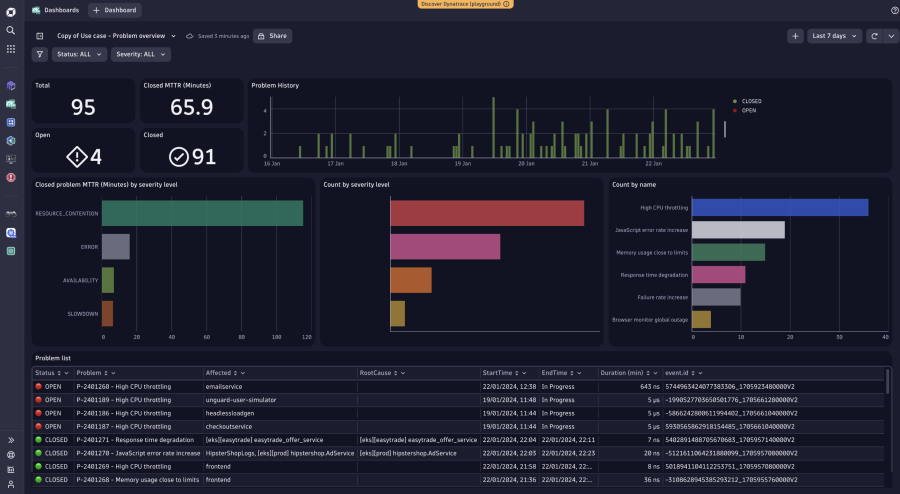Open dashboard title dropdown menu

(173, 36)
